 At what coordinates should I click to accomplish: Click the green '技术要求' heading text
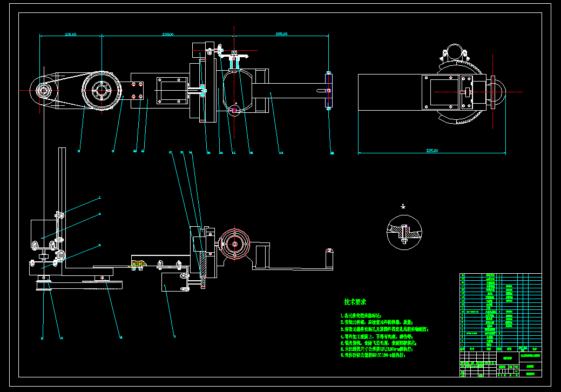(355, 302)
